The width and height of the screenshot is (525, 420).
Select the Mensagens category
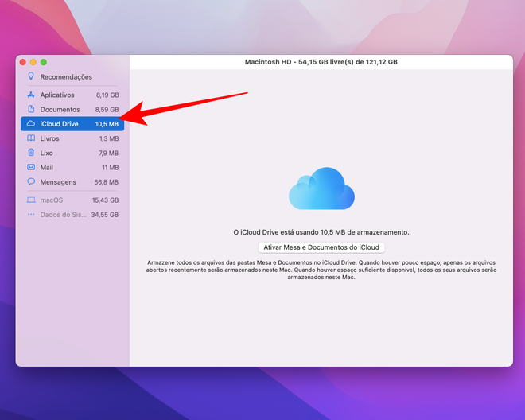72,182
